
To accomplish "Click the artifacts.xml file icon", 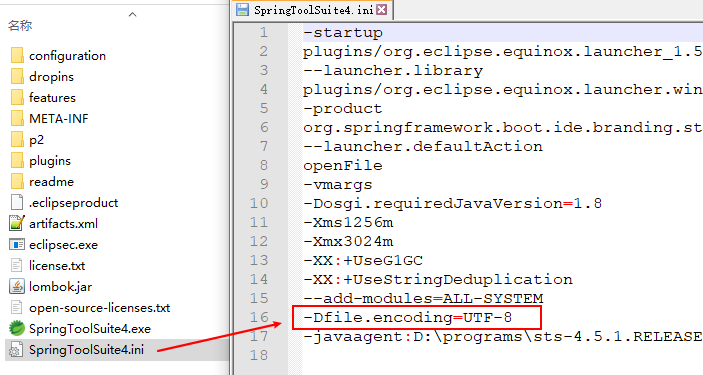I will (17, 223).
